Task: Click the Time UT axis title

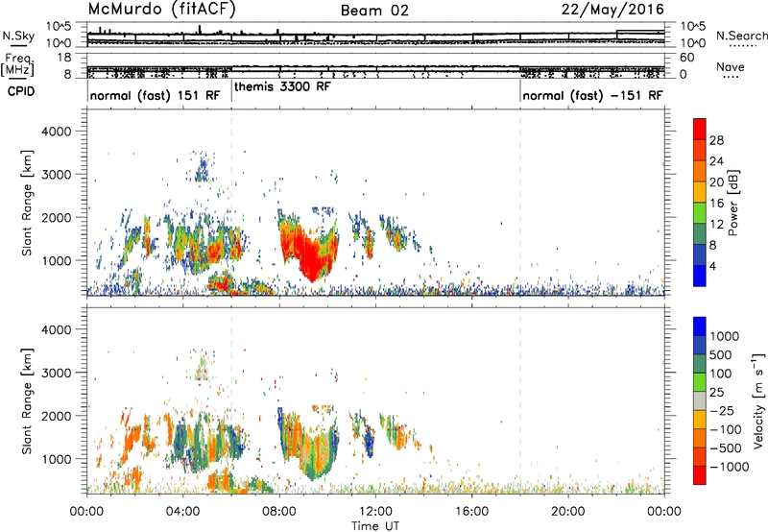Action: [375, 526]
